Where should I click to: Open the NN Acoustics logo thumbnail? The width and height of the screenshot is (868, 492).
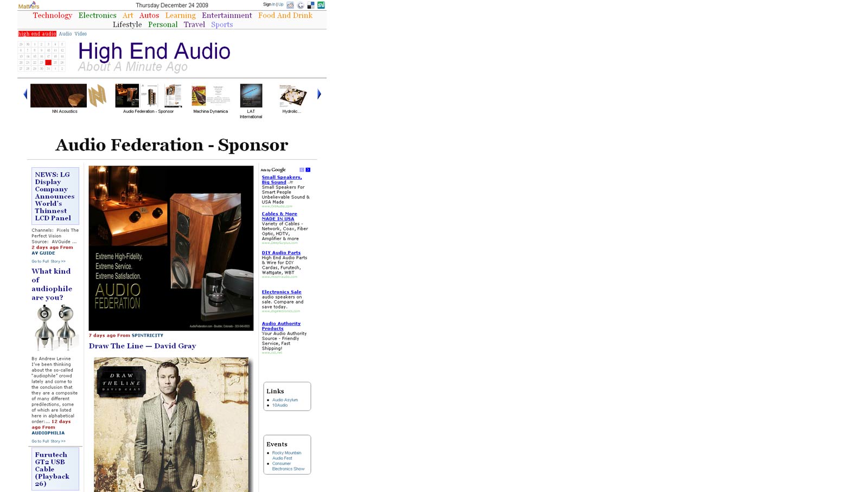coord(97,96)
